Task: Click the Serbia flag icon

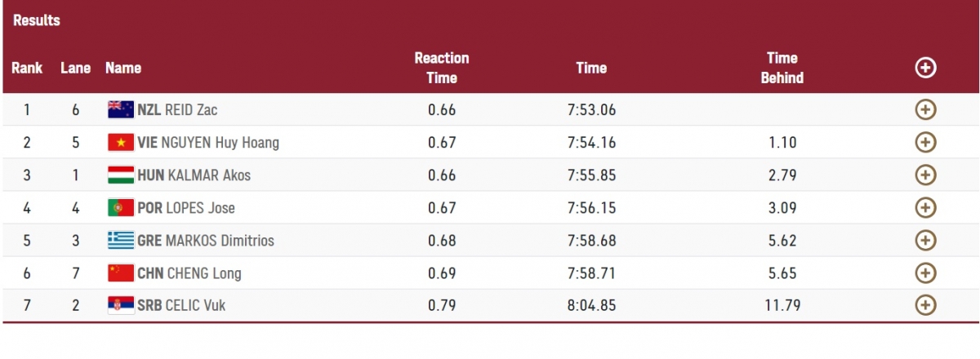Action: [121, 306]
